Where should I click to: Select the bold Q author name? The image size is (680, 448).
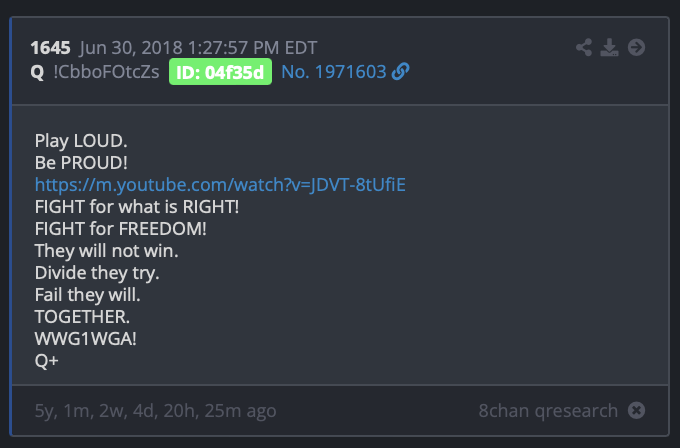point(37,72)
